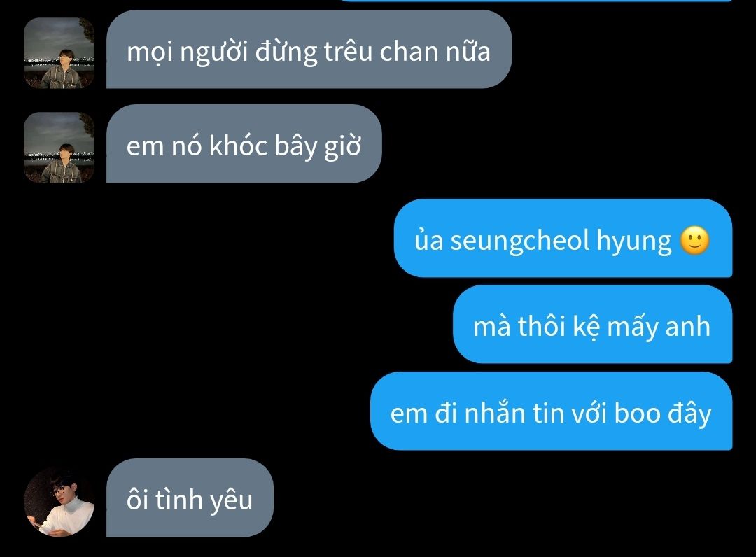
Task: Select the 'em đi nhắn tin với boo đây' message
Action: tap(551, 411)
